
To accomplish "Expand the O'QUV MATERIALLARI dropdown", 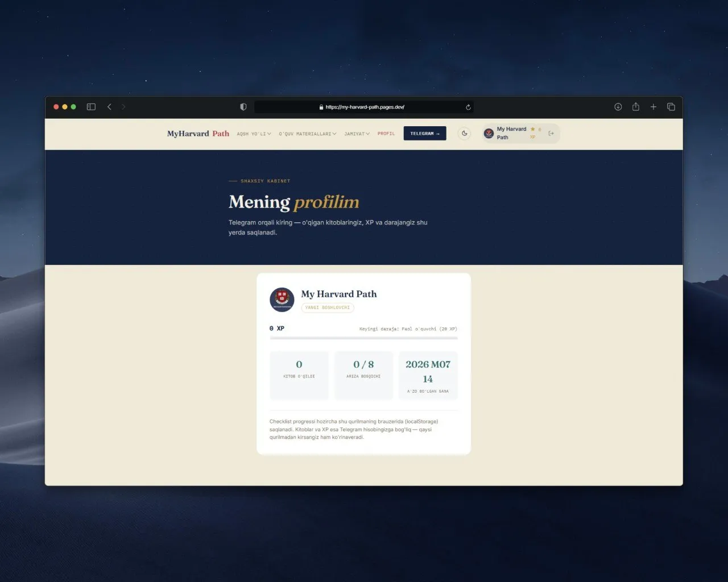I will [x=308, y=134].
